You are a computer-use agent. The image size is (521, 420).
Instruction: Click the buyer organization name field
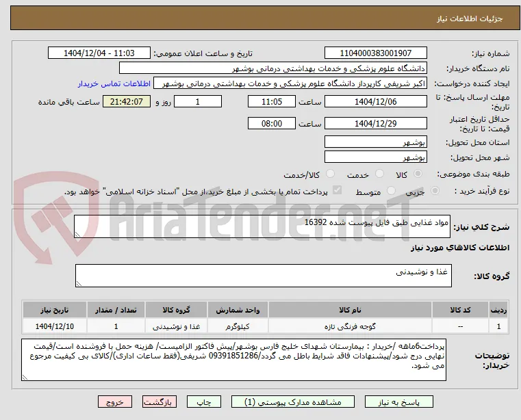273,68
